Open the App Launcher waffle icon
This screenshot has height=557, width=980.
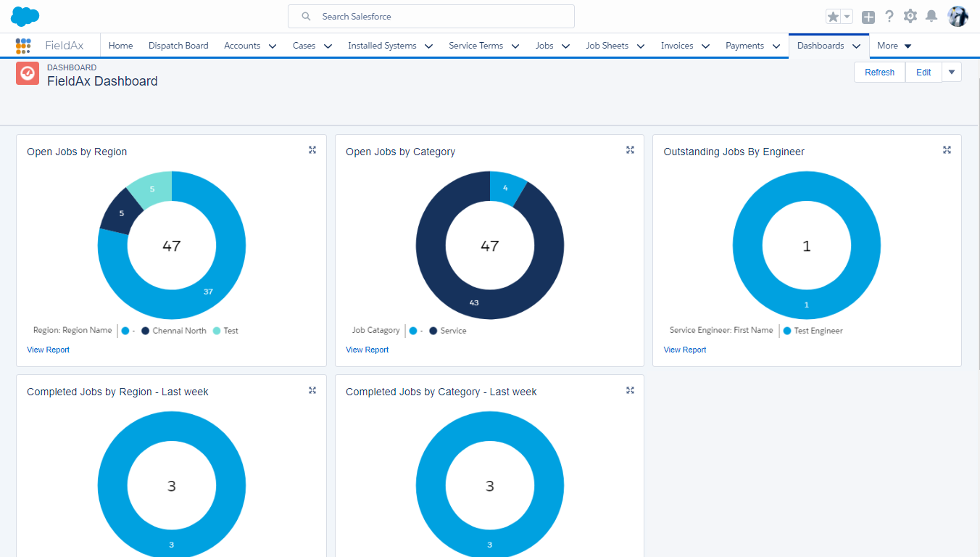23,46
